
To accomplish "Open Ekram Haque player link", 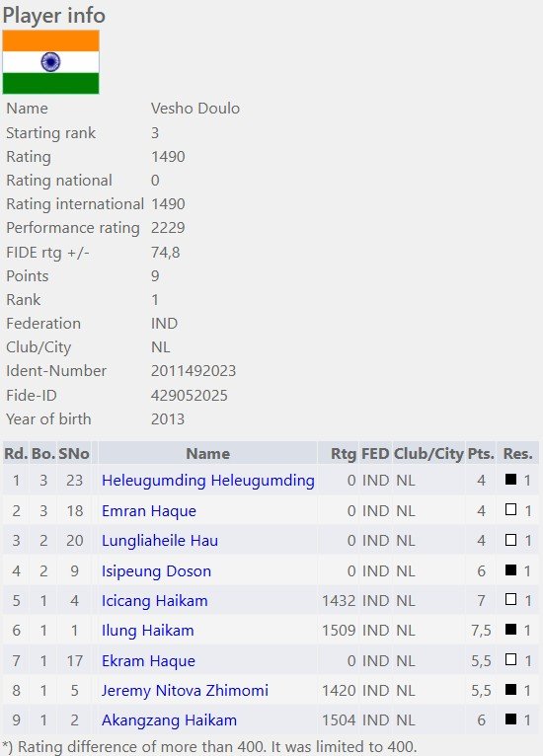I will pos(148,660).
